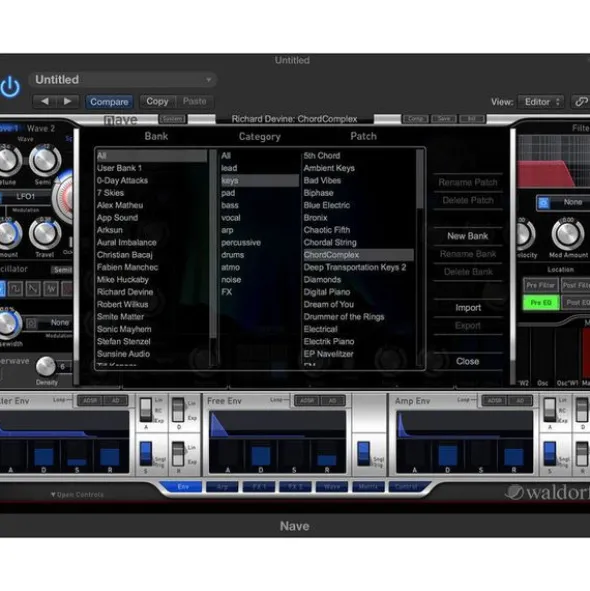Click the link chain icon

(x=581, y=102)
